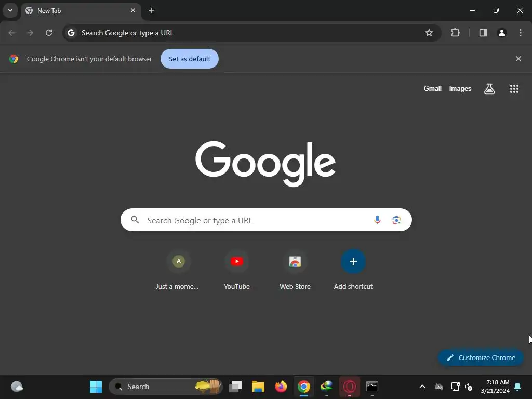This screenshot has width=532, height=399.
Task: Select the New Tab tab
Action: click(x=81, y=10)
